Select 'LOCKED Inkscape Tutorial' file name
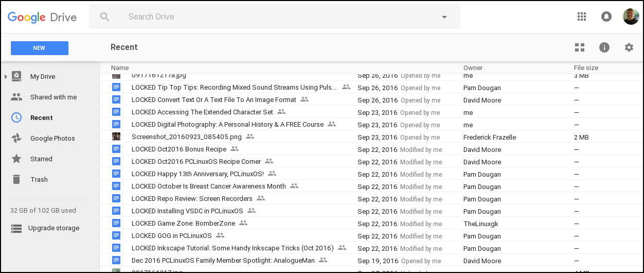 click(232, 248)
